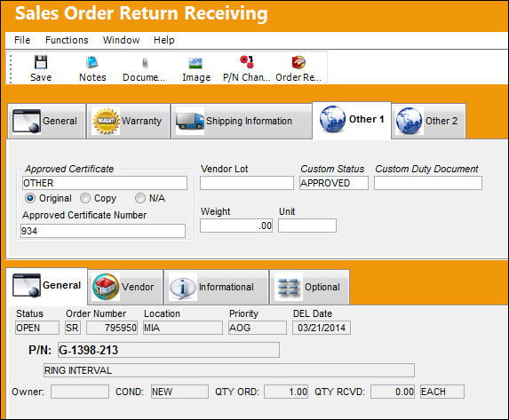Open the File menu
Image resolution: width=509 pixels, height=420 pixels.
point(22,40)
